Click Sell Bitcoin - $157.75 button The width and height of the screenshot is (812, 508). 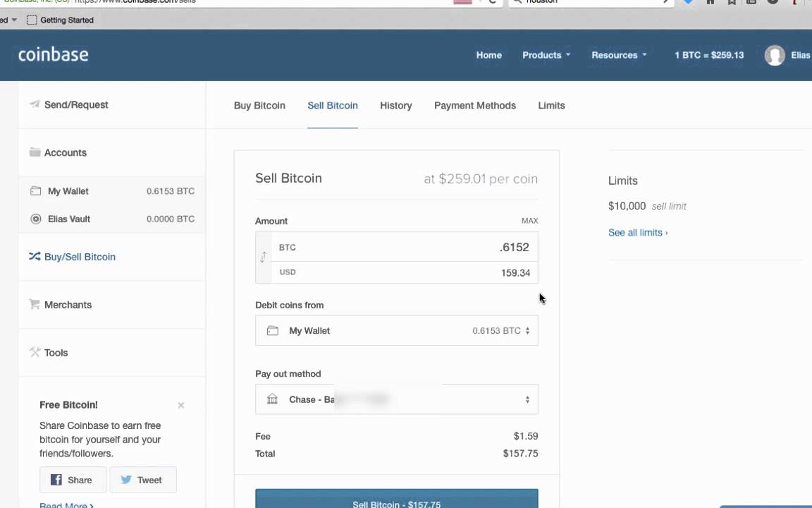(x=397, y=499)
